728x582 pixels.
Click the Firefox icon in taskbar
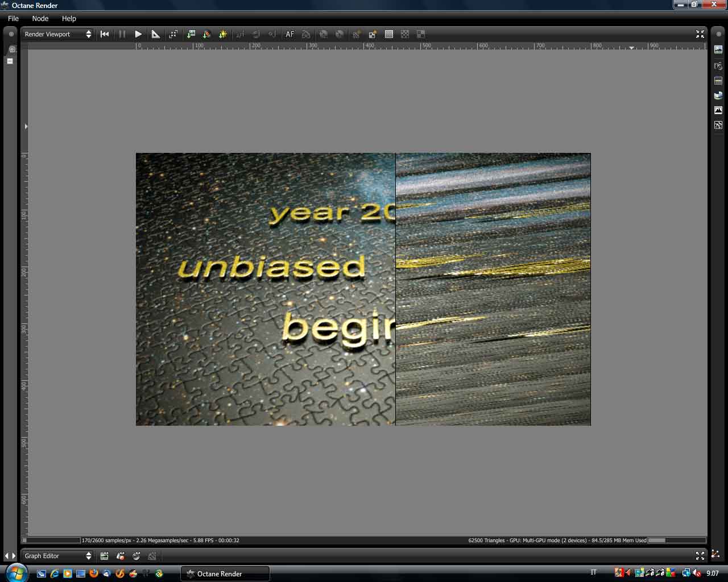[94, 573]
